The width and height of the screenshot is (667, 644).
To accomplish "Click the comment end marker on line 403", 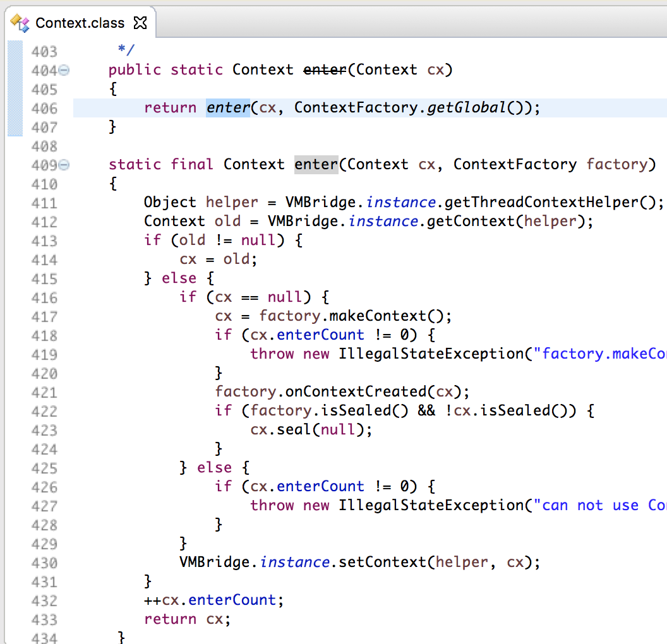I will click(x=126, y=50).
